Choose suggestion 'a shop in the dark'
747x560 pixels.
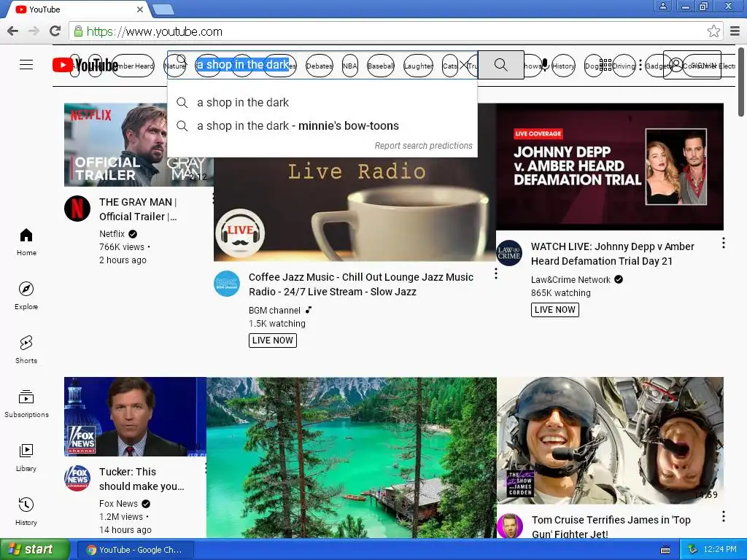[x=322, y=102]
